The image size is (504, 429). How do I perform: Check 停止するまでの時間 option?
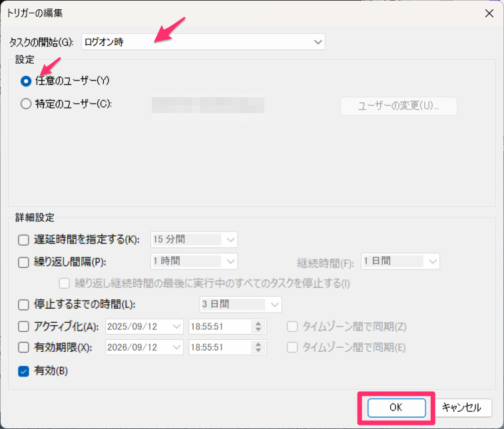click(23, 305)
